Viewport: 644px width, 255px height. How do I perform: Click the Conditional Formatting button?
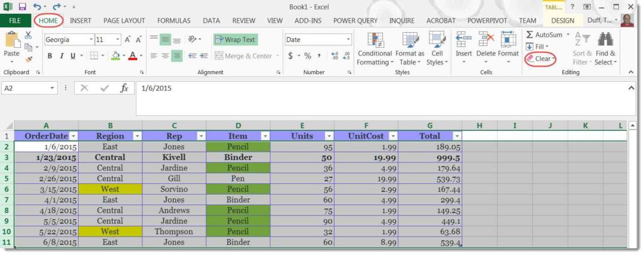[x=374, y=48]
